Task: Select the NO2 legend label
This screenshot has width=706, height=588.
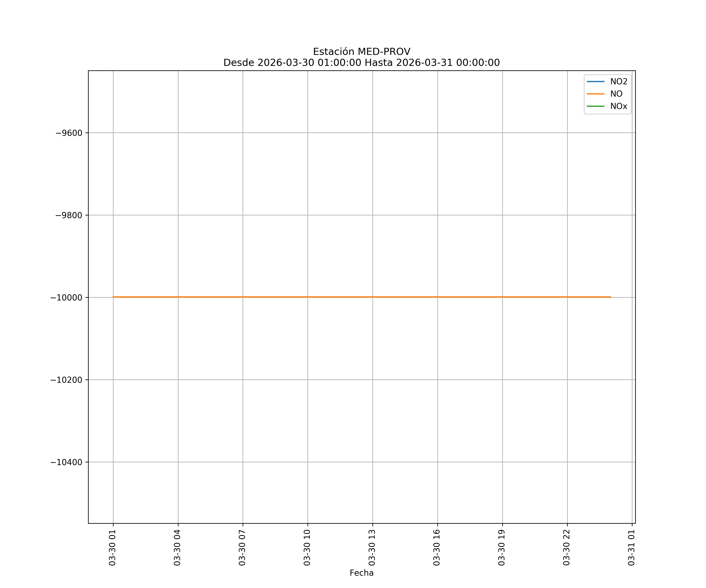Action: tap(619, 82)
